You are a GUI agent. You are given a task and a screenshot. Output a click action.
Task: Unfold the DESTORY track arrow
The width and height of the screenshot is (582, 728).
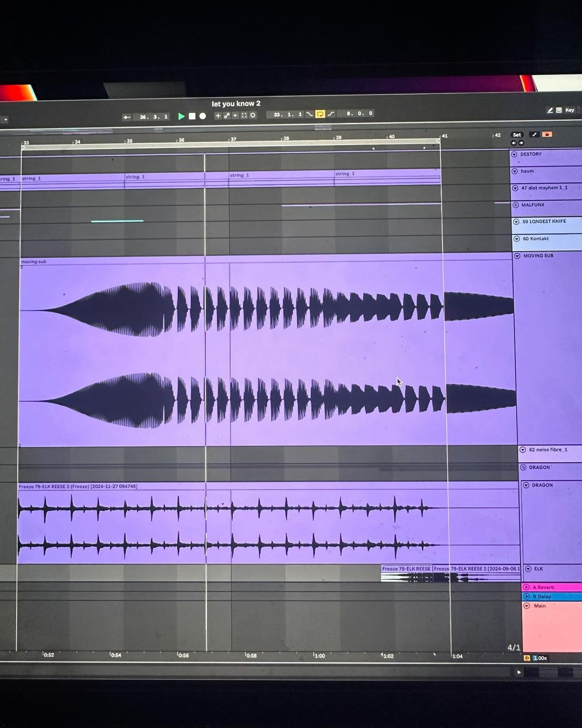[x=514, y=154]
